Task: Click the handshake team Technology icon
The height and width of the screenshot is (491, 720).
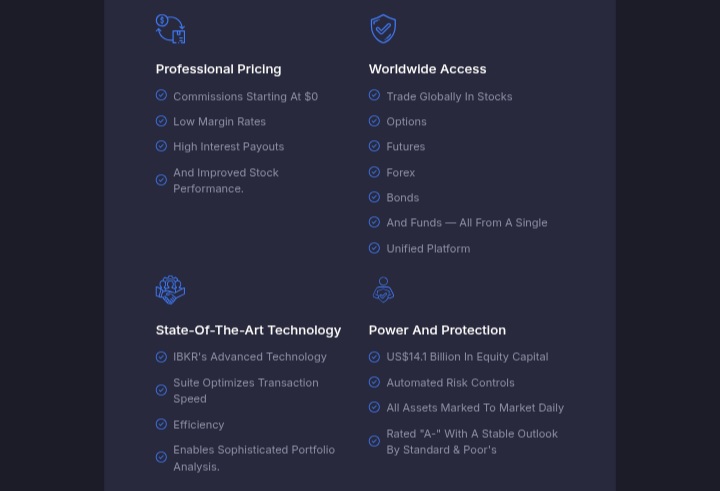Action: (x=170, y=290)
